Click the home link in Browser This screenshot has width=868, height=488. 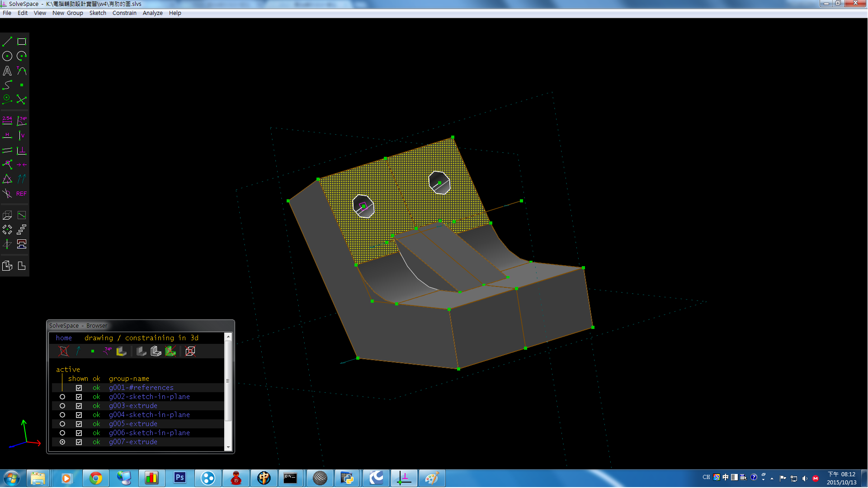(x=64, y=338)
